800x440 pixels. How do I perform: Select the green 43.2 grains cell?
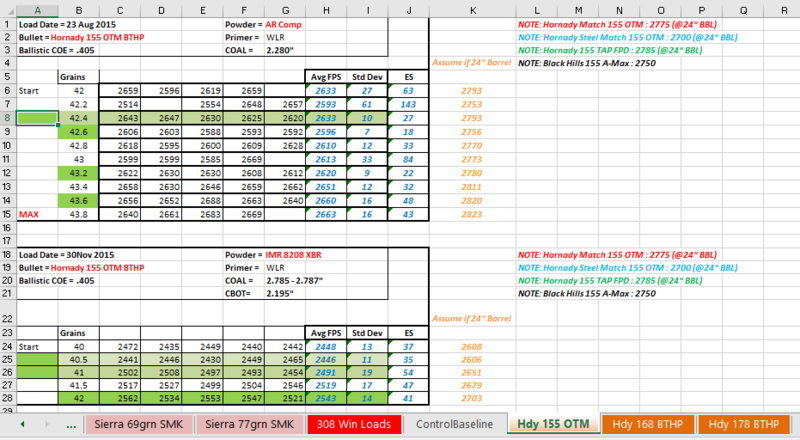(x=79, y=173)
